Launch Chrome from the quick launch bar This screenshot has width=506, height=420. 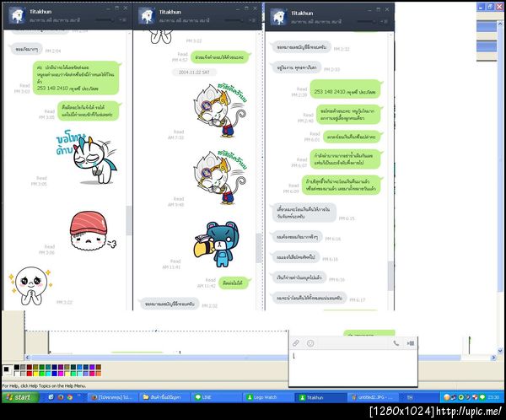coord(70,397)
